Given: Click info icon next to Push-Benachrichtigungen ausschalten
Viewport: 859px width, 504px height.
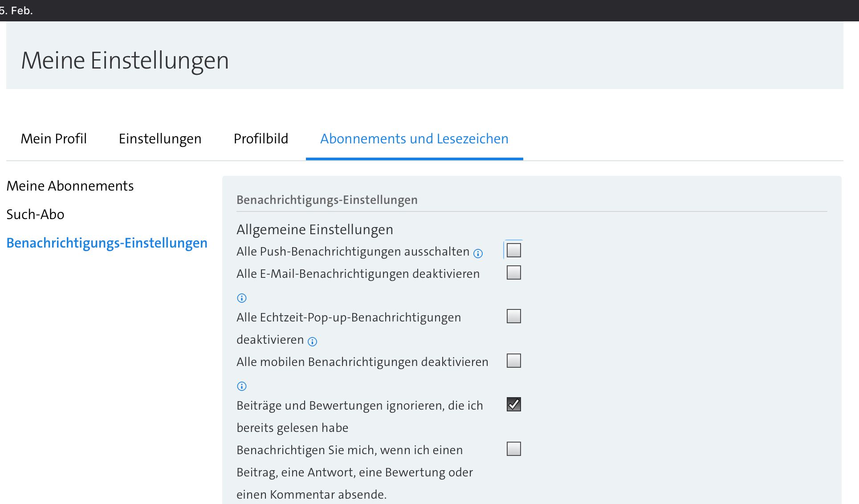Looking at the screenshot, I should click(478, 253).
